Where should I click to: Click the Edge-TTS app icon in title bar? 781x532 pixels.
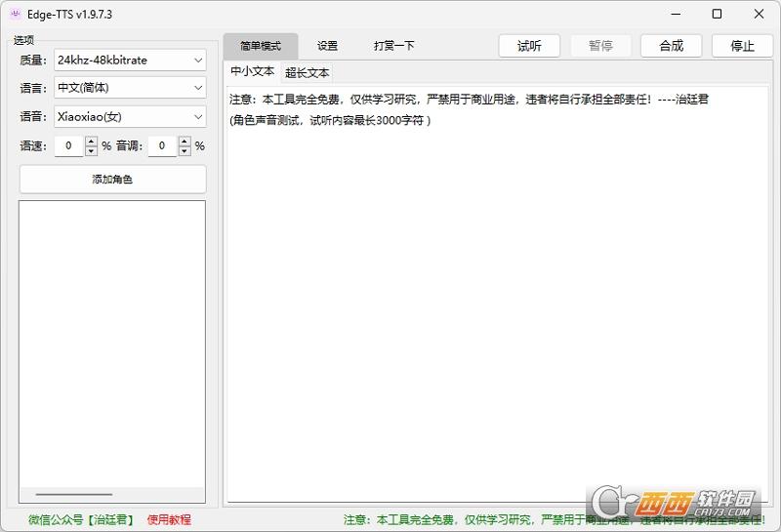tap(16, 14)
